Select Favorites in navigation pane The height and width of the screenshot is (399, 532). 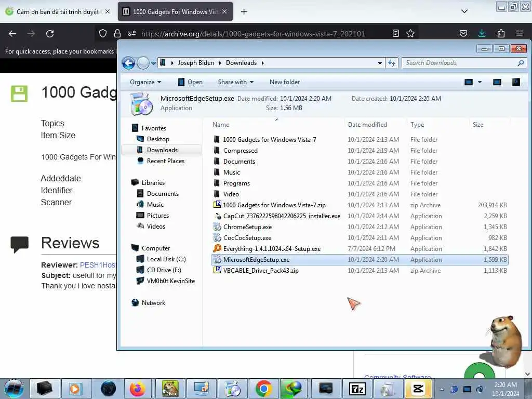(154, 128)
